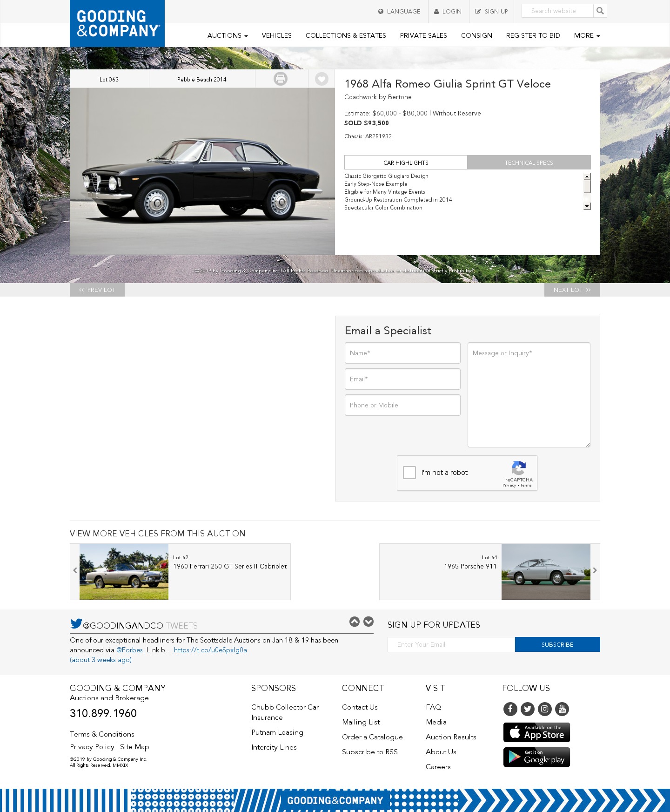Open the Private Sales menu item
This screenshot has width=670, height=812.
(423, 35)
